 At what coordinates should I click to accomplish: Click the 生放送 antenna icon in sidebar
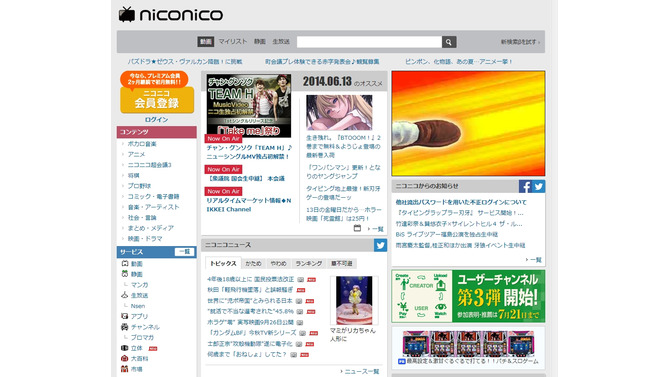pos(124,295)
